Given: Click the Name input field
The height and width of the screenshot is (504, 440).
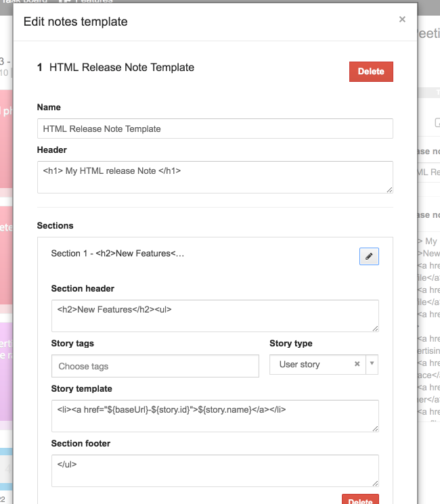Looking at the screenshot, I should pos(215,129).
